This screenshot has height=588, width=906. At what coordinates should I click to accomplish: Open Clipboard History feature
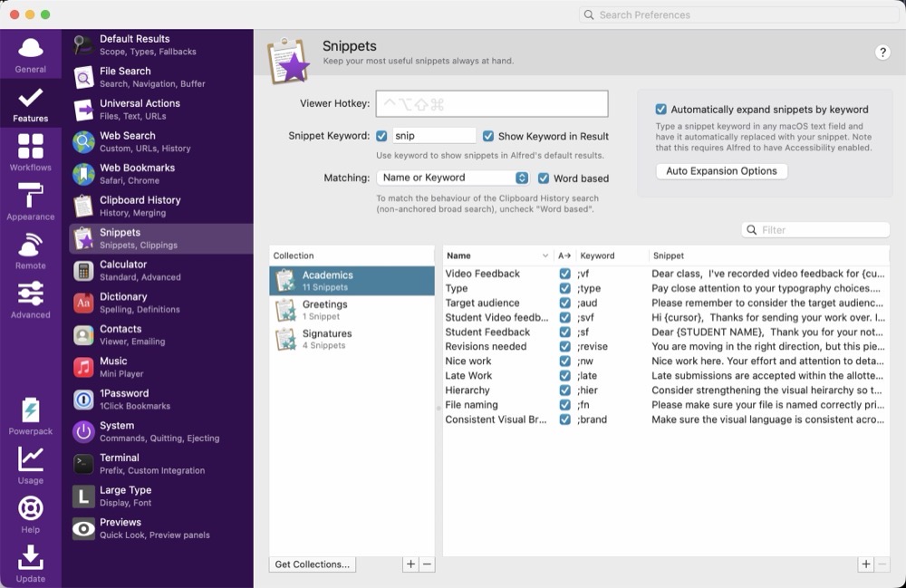click(160, 207)
